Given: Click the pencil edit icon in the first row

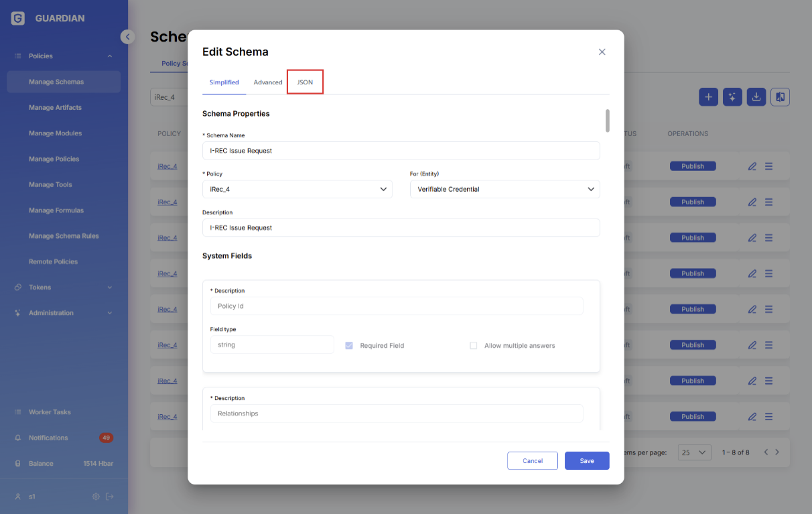Looking at the screenshot, I should [752, 166].
